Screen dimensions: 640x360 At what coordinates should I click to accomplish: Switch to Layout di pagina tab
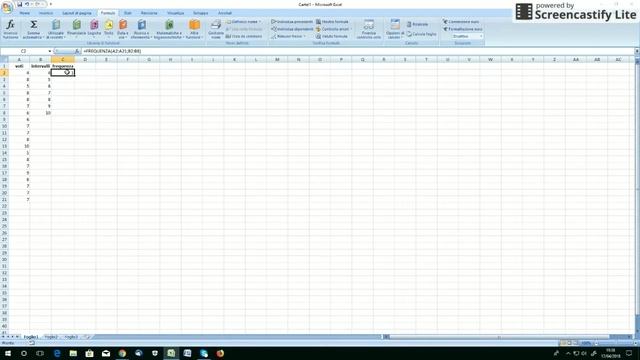[x=77, y=13]
